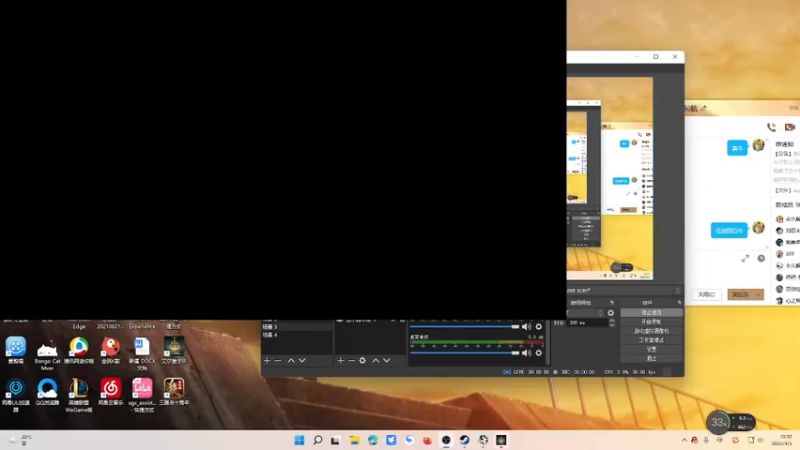Start a voice call in chat window

click(771, 127)
